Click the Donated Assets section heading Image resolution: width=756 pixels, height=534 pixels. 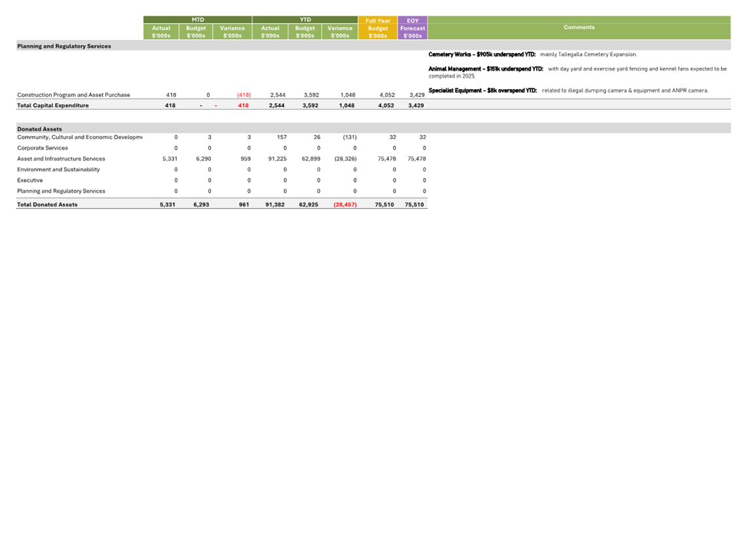pyautogui.click(x=39, y=129)
